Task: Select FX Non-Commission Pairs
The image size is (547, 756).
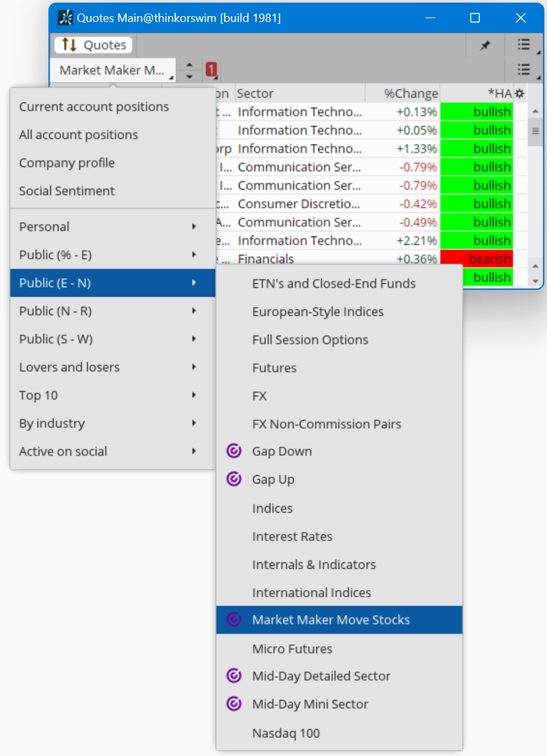Action: click(339, 424)
